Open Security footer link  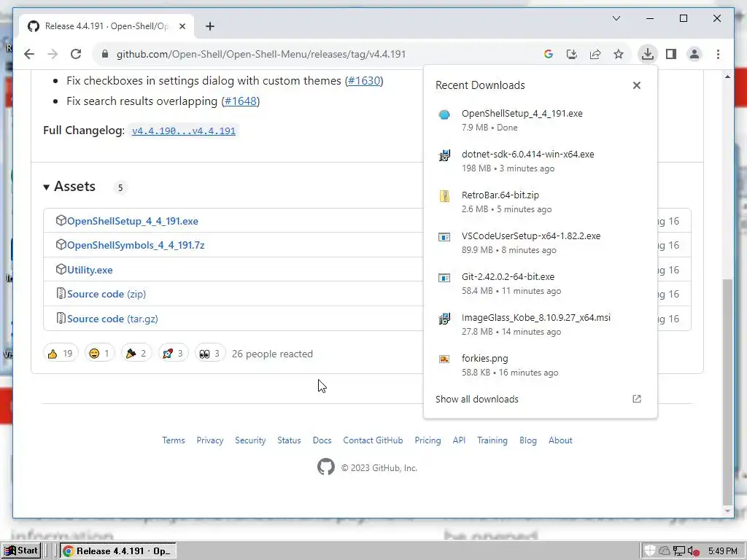point(250,440)
